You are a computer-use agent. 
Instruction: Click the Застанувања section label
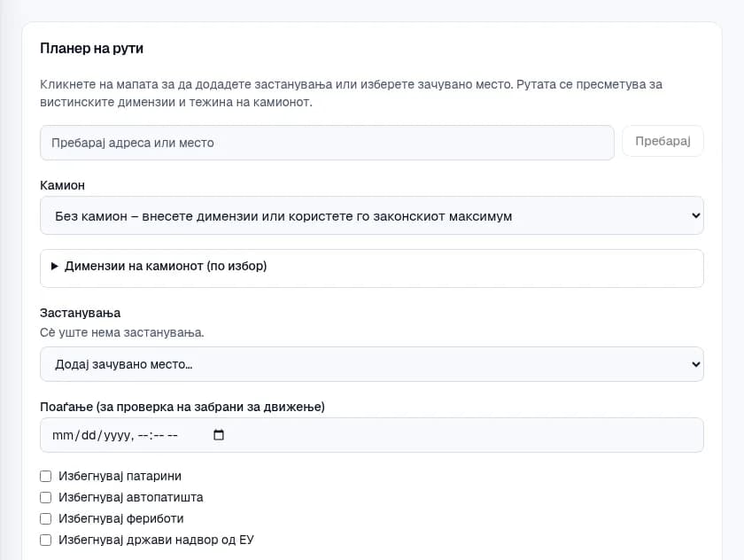click(x=81, y=313)
